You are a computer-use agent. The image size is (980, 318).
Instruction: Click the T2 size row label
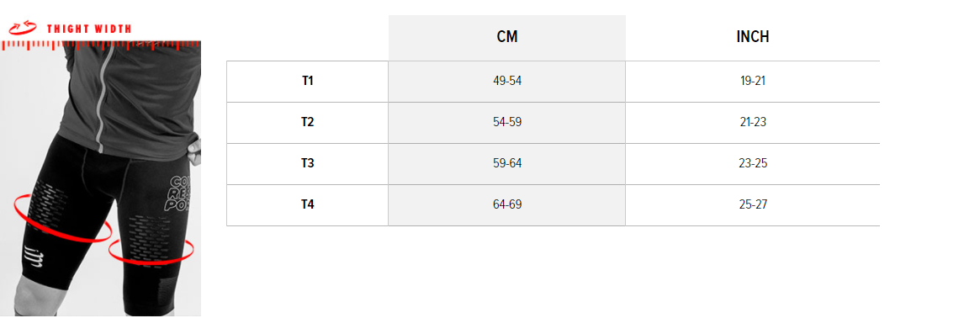pyautogui.click(x=308, y=123)
